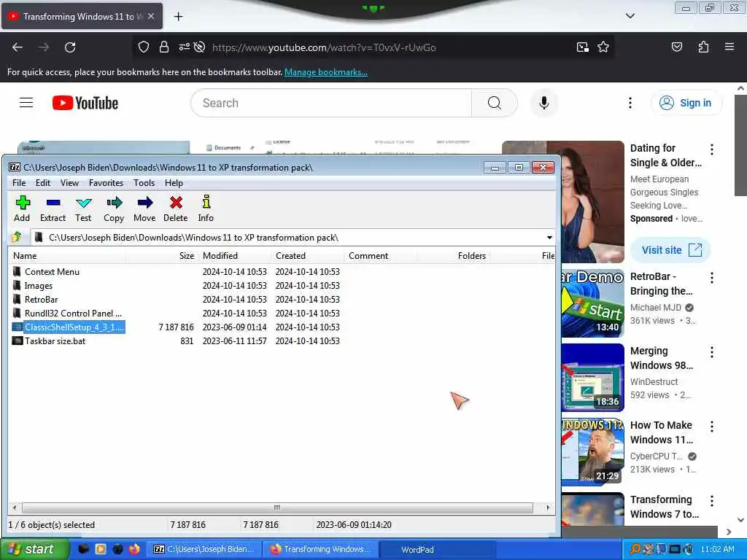Open the Edit menu in 7-Zip
This screenshot has width=747, height=560.
tap(43, 183)
